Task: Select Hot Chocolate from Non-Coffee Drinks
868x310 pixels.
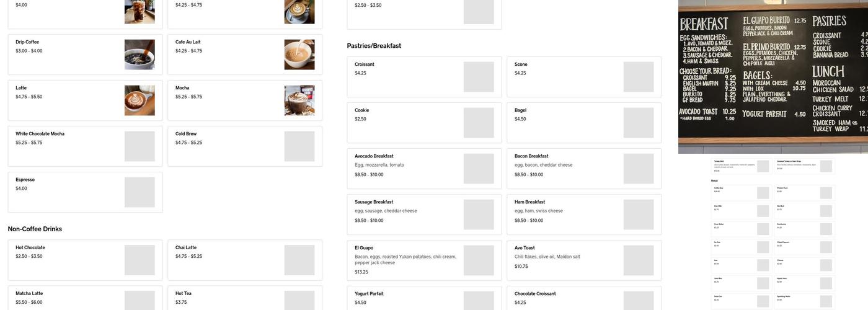Action: tap(85, 260)
